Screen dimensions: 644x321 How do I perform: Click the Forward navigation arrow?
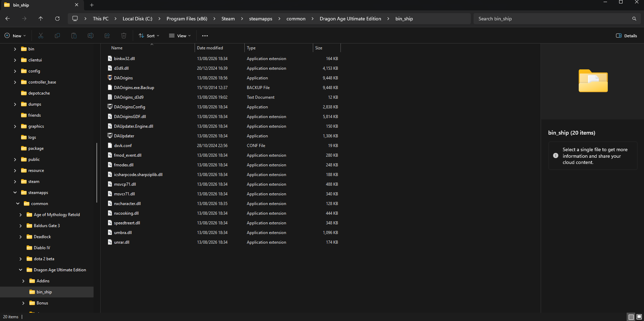point(24,19)
